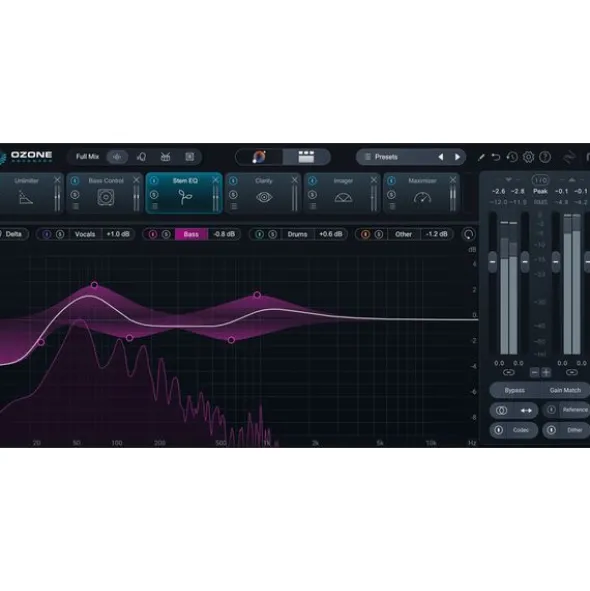590x591 pixels.
Task: Toggle Maximizer module power
Action: (391, 181)
